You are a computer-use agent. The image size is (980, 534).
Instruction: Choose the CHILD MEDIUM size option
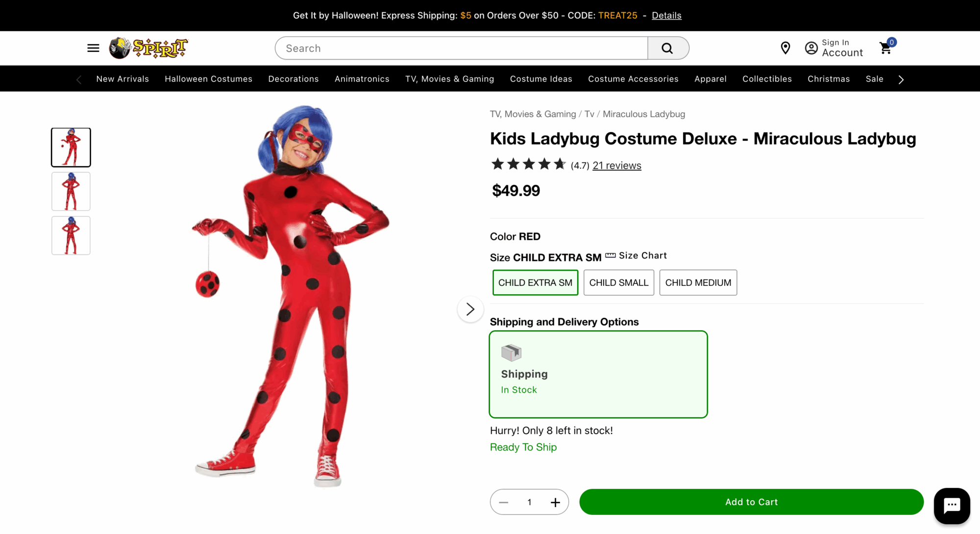coord(698,283)
